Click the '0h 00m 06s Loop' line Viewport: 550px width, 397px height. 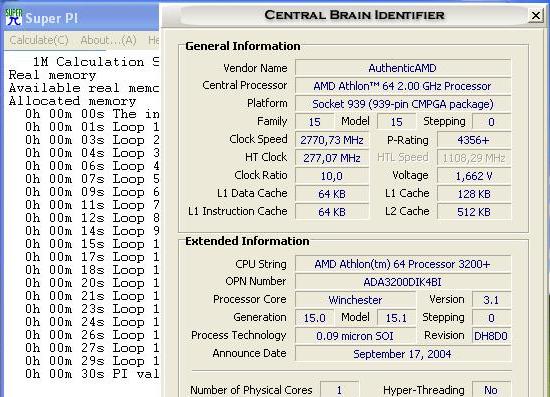[x=92, y=166]
